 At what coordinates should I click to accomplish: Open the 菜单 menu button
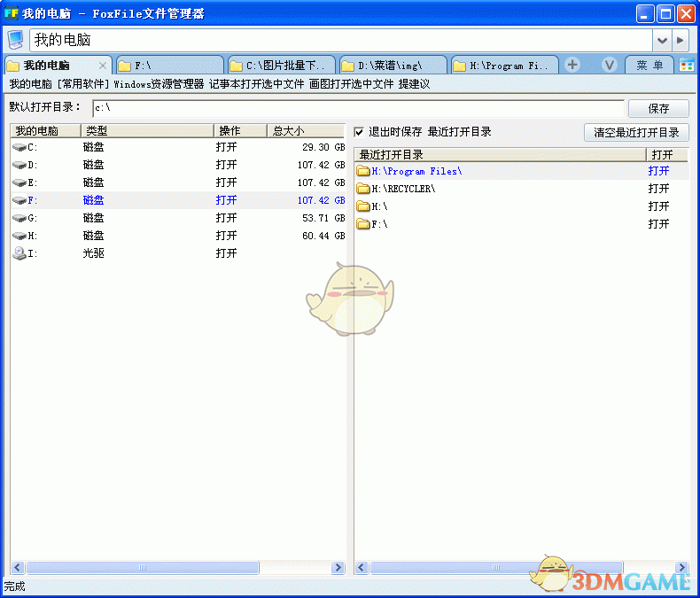[649, 66]
